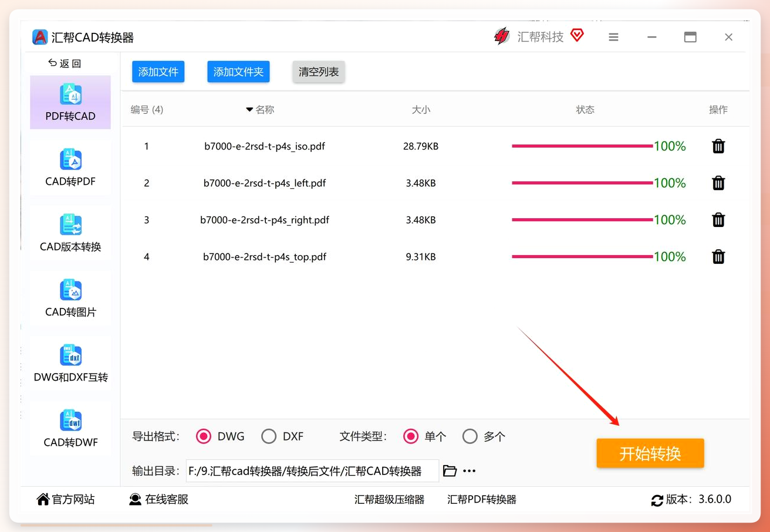Screen dimensions: 770x532
Task: Click 版本：3.6.0.0 text
Action: pos(698,500)
